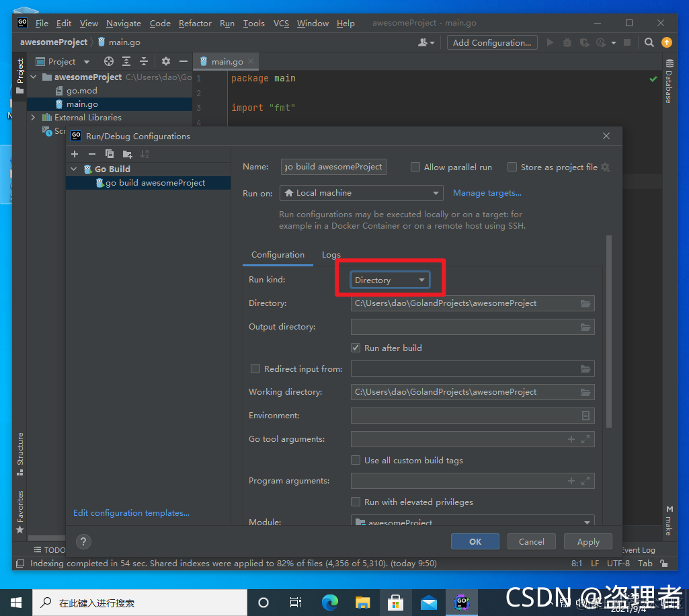Enable Run with elevated privileges
This screenshot has height=616, width=689.
tap(356, 502)
